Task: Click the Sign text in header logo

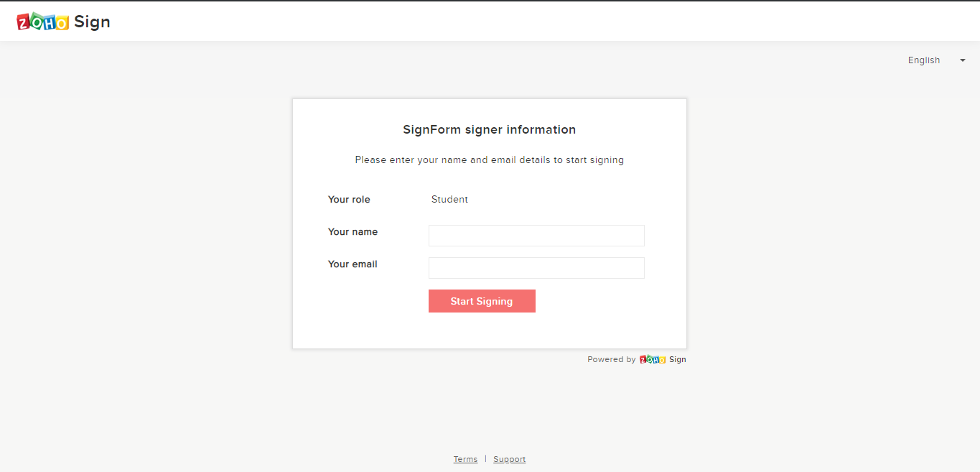Action: (x=92, y=22)
